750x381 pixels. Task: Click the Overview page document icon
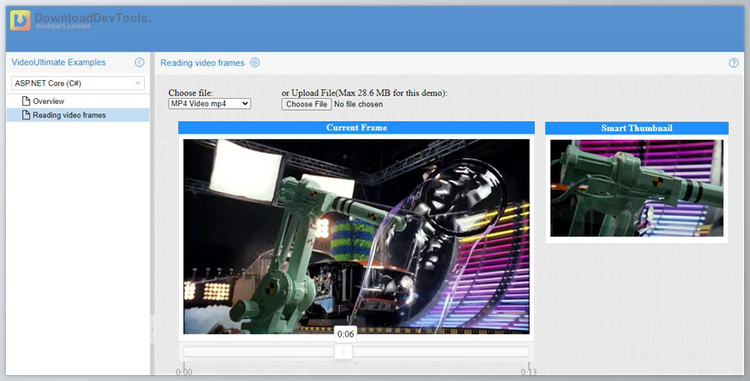[26, 101]
